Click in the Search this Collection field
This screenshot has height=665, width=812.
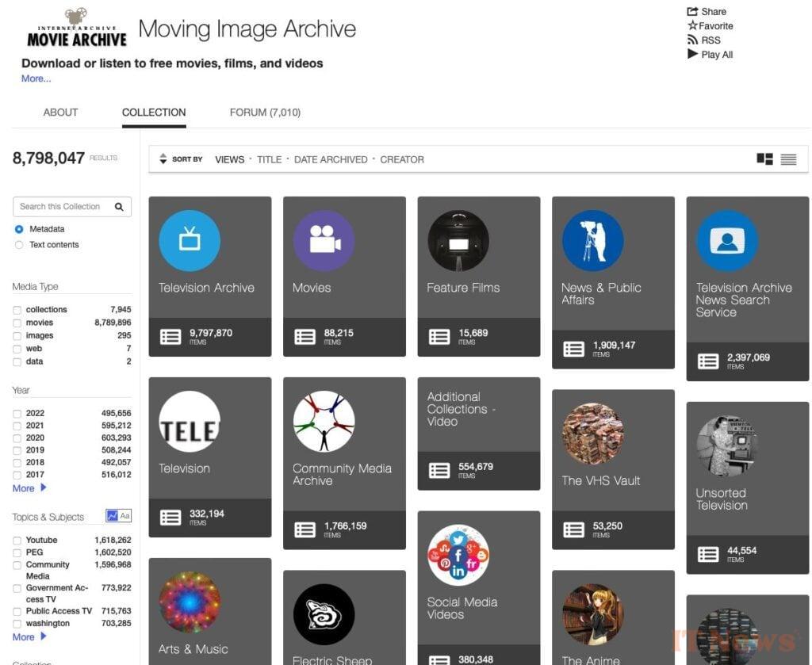[63, 207]
